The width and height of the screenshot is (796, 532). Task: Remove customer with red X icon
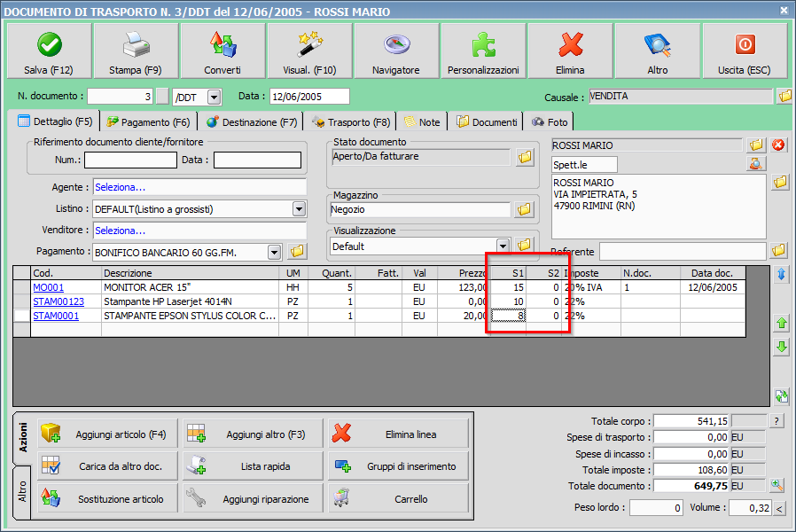778,145
